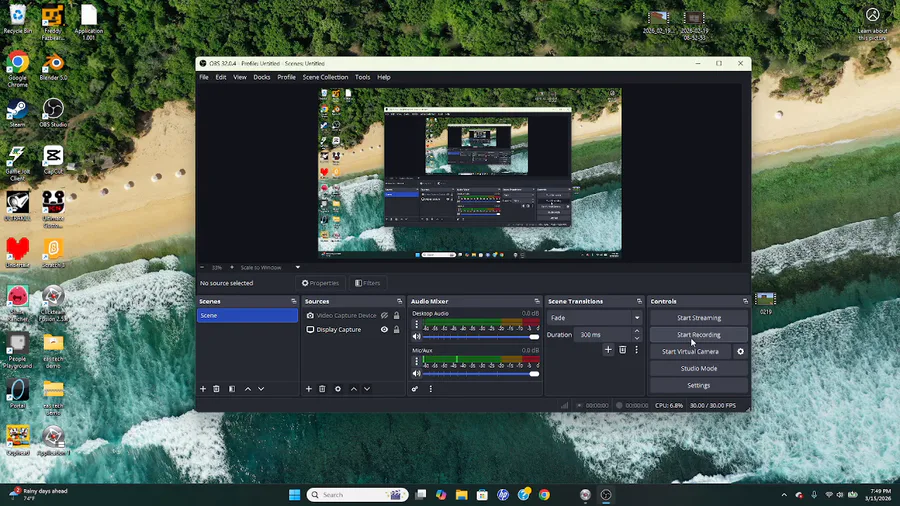Add a new scene with plus icon

203,389
